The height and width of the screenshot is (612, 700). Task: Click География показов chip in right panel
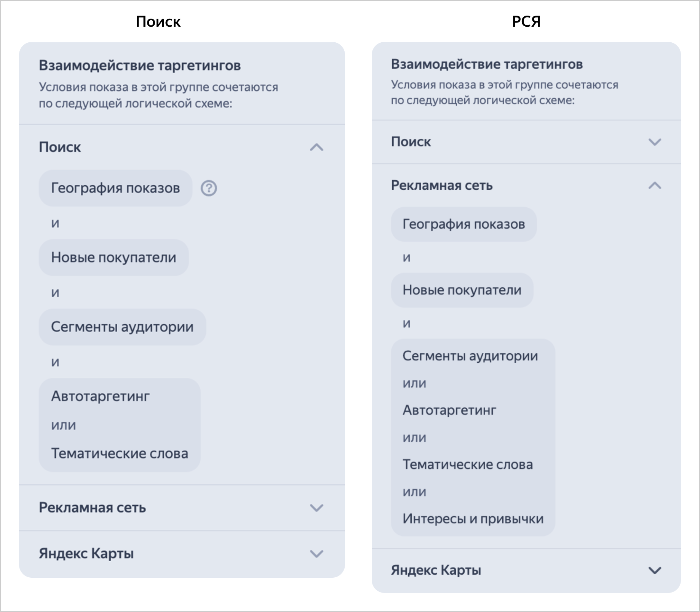click(x=463, y=224)
